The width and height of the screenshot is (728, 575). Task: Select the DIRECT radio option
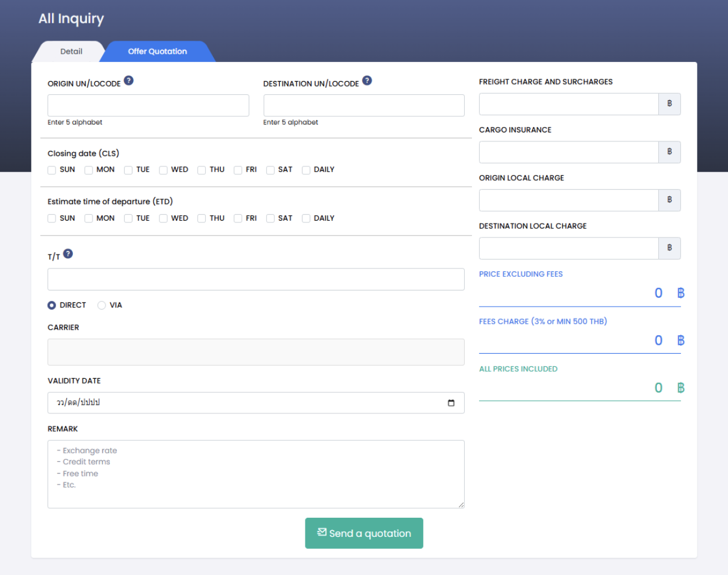click(52, 305)
